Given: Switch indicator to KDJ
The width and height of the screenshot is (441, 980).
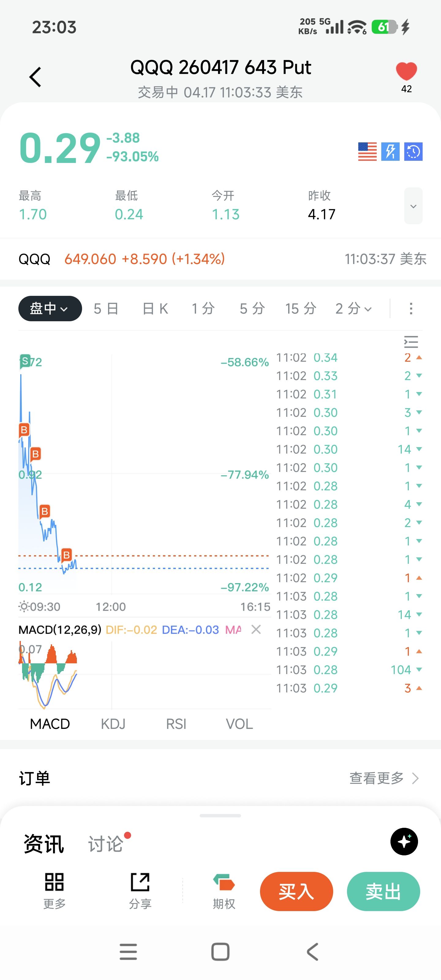Looking at the screenshot, I should tap(113, 724).
